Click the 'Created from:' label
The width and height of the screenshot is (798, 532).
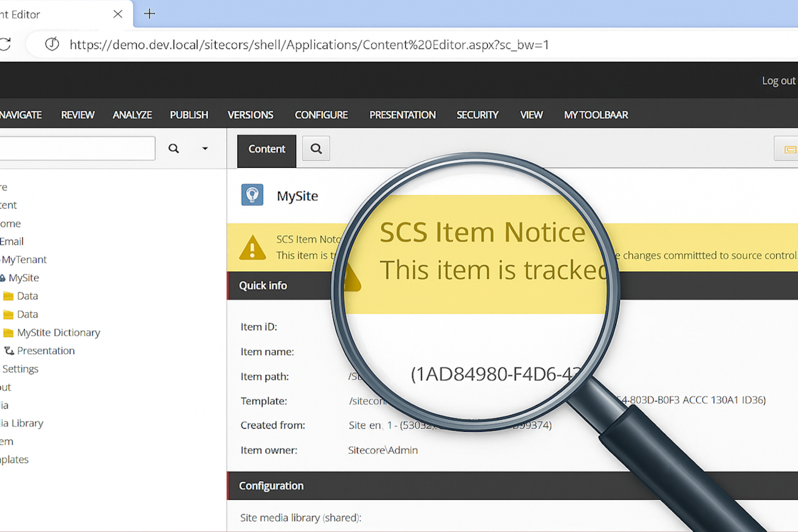[x=273, y=425]
